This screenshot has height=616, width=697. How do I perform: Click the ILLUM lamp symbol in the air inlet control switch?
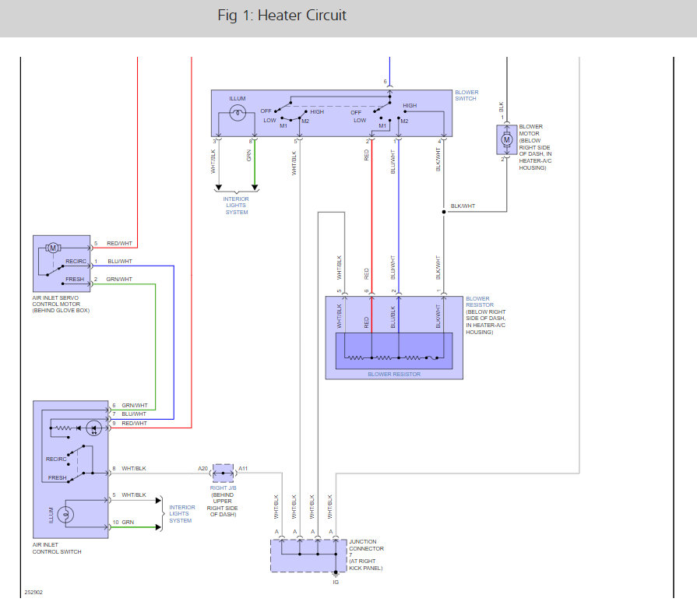tap(65, 515)
